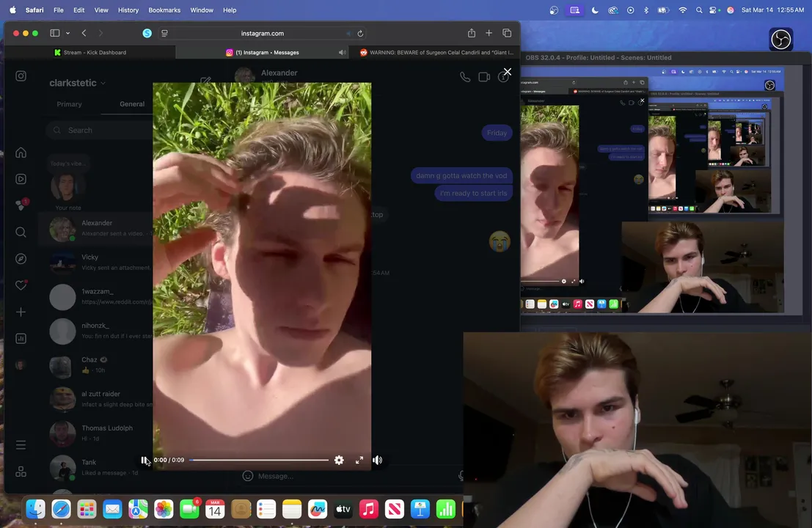Screen dimensions: 812x528
Task: Toggle Safari sidebar visibility
Action: (x=54, y=33)
